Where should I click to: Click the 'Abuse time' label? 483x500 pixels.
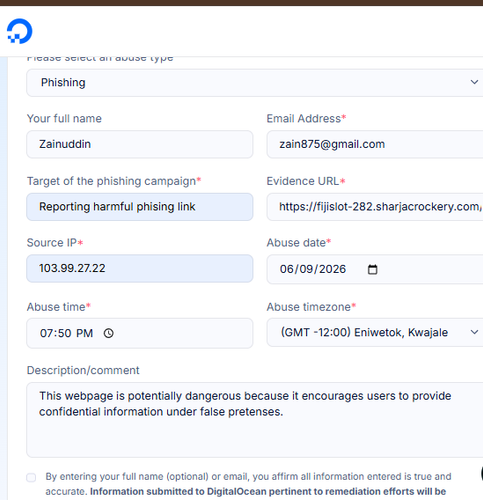click(59, 307)
